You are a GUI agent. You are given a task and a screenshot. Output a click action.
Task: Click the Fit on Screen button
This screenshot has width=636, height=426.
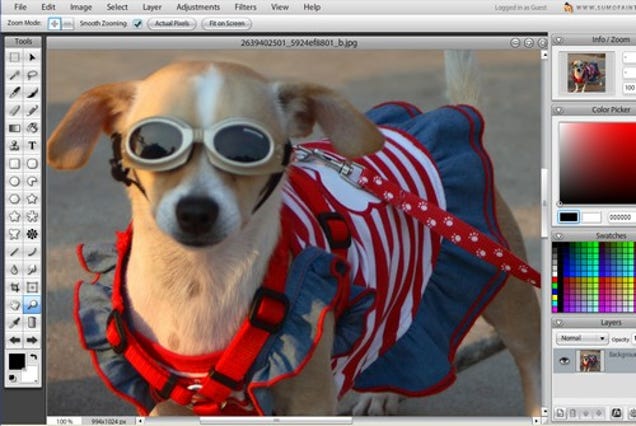coord(226,23)
